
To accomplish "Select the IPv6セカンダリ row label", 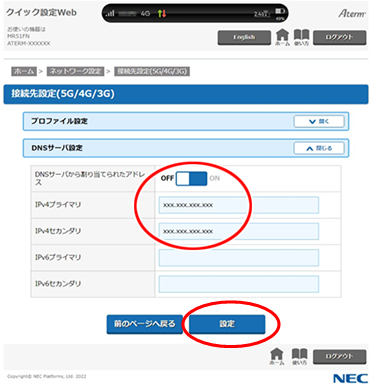I will coord(58,284).
